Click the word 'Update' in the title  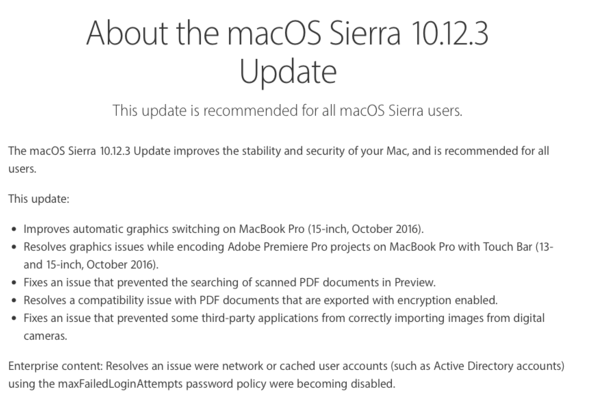click(288, 73)
